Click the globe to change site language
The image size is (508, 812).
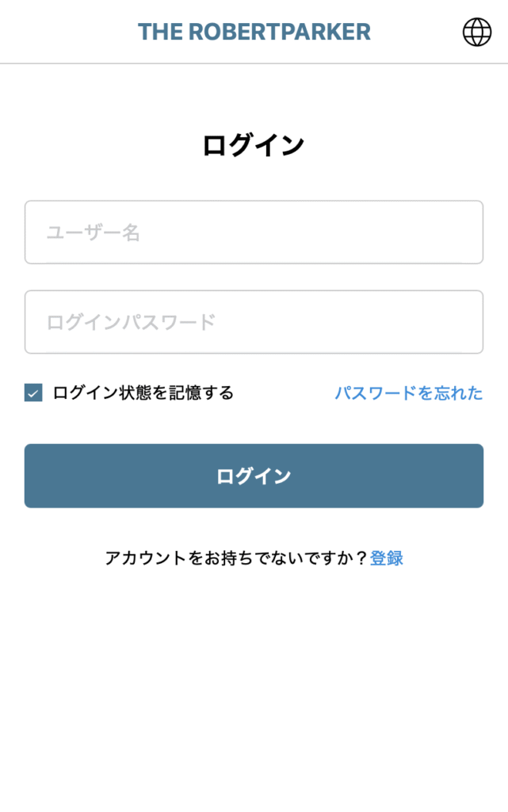point(476,33)
